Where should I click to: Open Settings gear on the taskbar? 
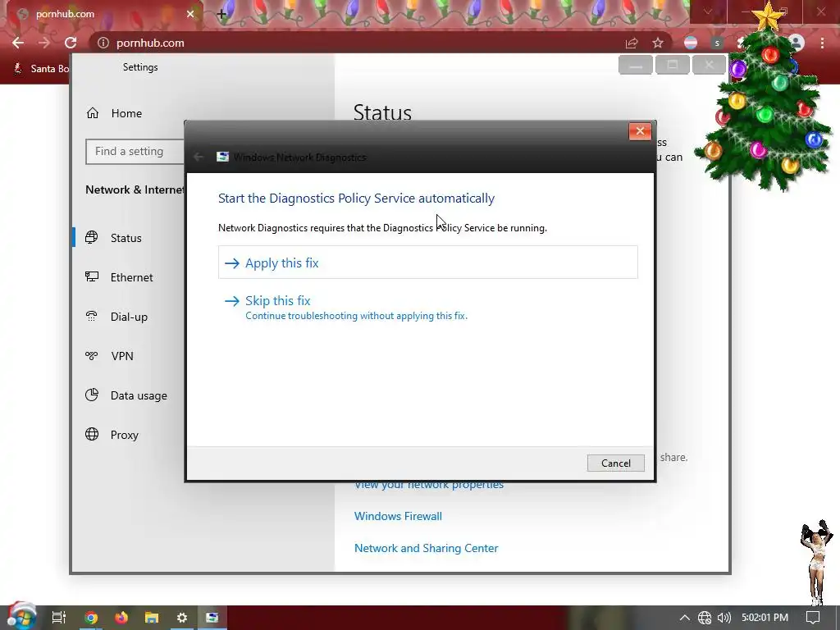[x=182, y=617]
